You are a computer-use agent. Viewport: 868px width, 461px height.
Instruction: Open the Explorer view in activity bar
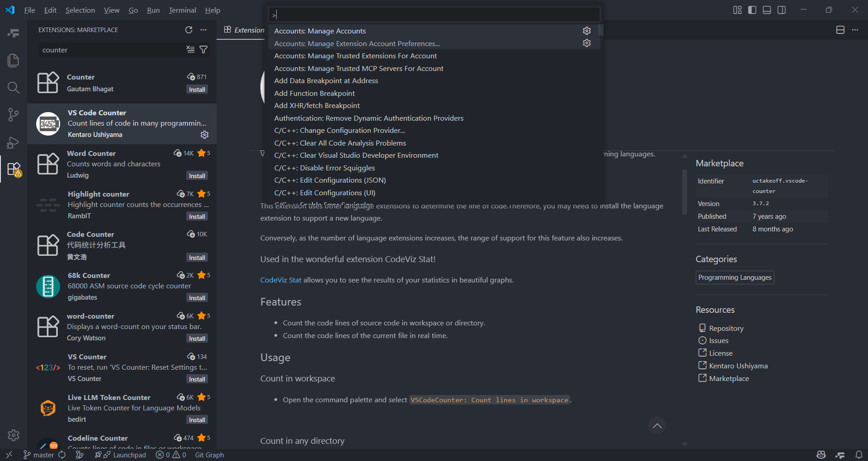coord(14,60)
